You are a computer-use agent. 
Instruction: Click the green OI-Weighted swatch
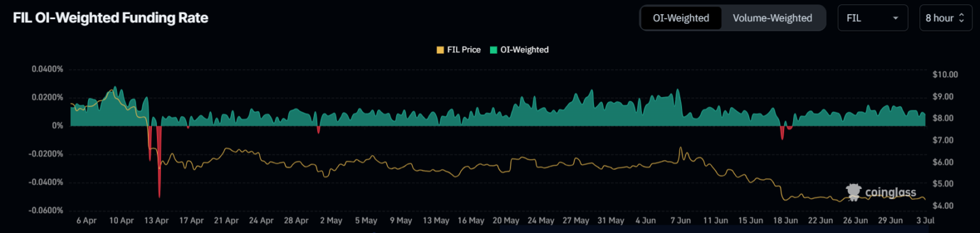[493, 50]
